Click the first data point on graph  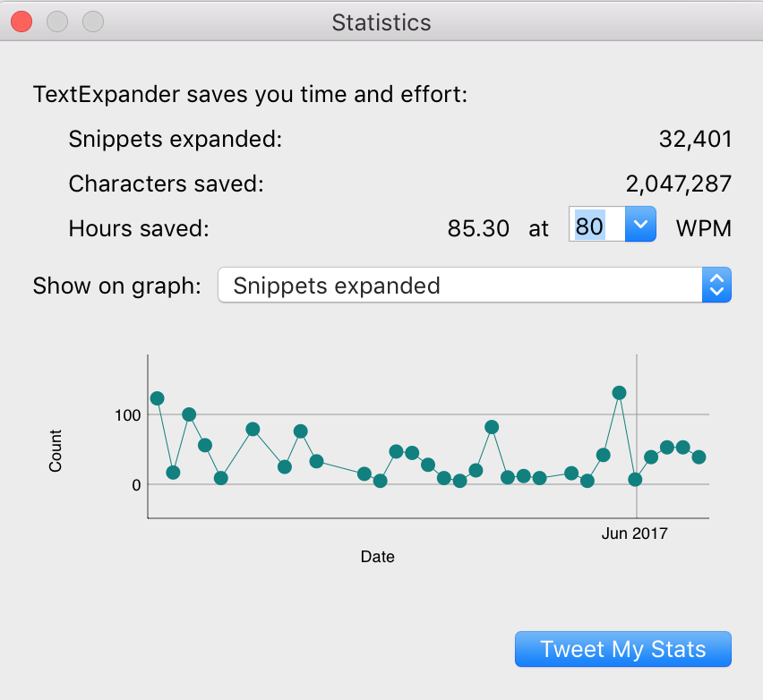tap(158, 398)
